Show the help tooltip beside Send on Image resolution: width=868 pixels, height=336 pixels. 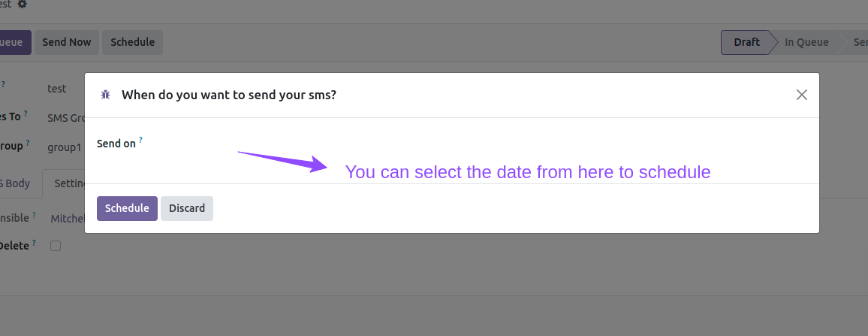tap(140, 141)
